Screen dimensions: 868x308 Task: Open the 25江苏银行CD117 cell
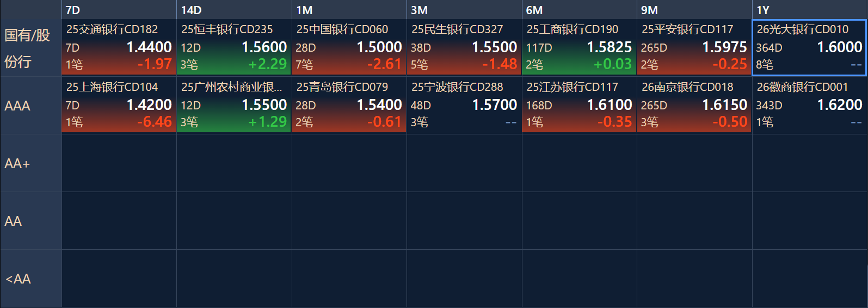click(579, 105)
